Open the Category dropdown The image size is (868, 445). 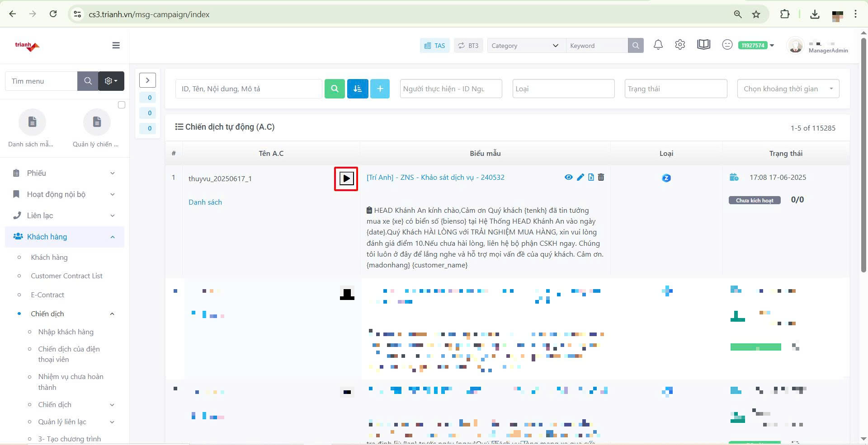(x=526, y=46)
